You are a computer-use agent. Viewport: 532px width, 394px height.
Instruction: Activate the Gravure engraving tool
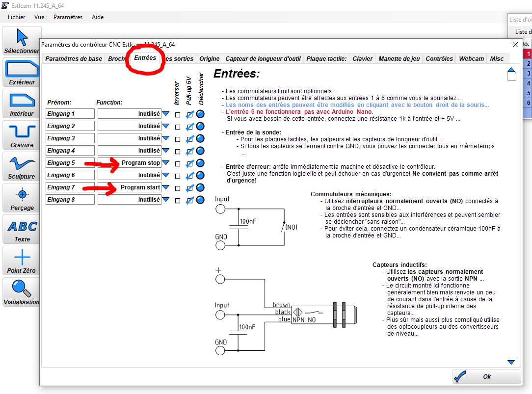[21, 135]
